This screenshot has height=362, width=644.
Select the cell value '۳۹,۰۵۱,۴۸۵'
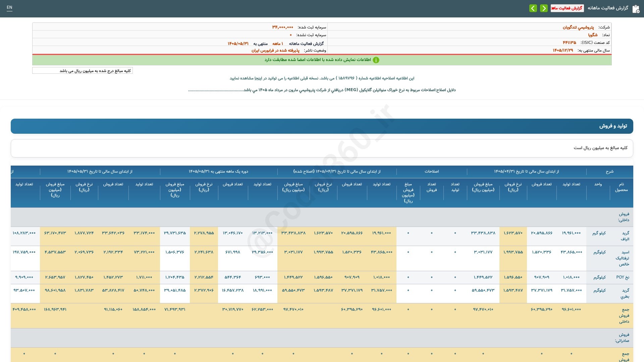[175, 290]
